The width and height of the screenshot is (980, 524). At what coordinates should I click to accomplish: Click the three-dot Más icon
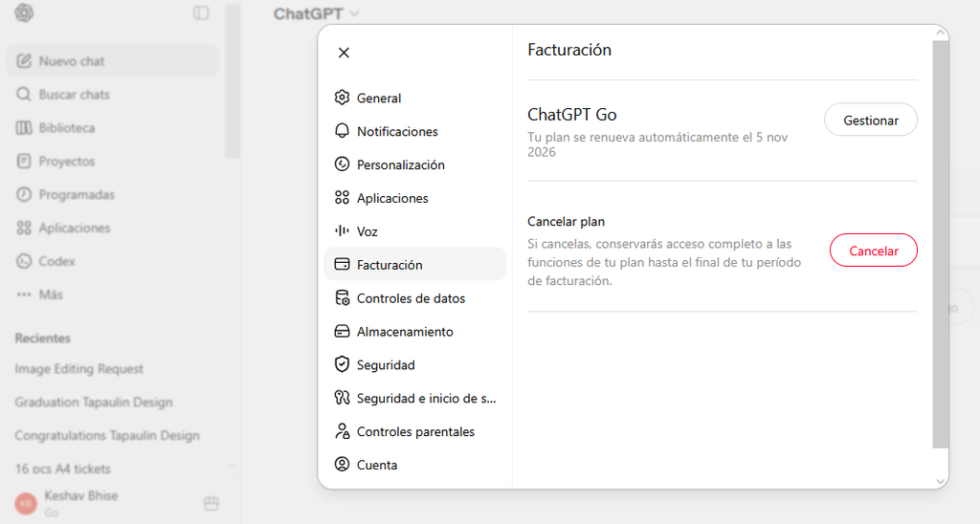[24, 295]
